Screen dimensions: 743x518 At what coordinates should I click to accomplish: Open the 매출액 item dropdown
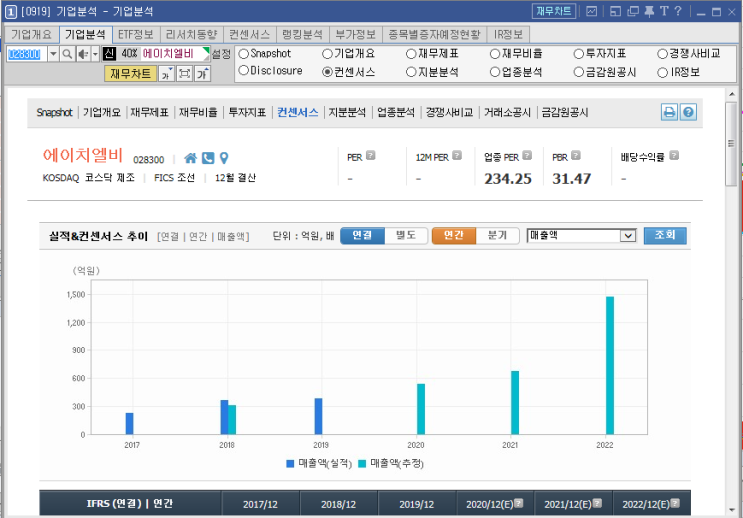628,236
